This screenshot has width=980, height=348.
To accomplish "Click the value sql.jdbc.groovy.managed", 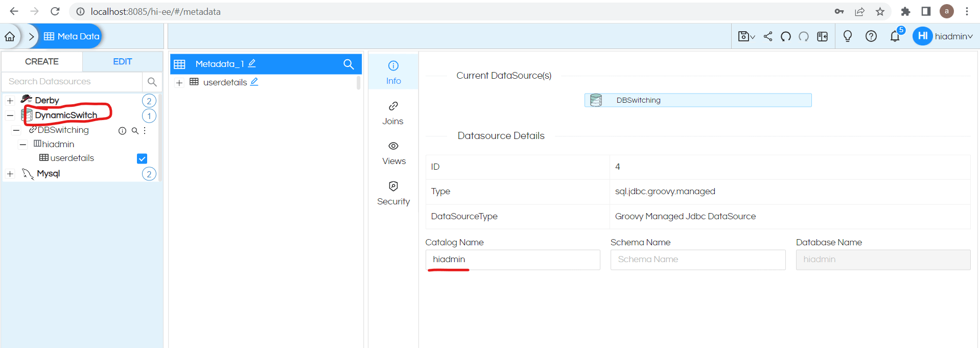I will (665, 191).
